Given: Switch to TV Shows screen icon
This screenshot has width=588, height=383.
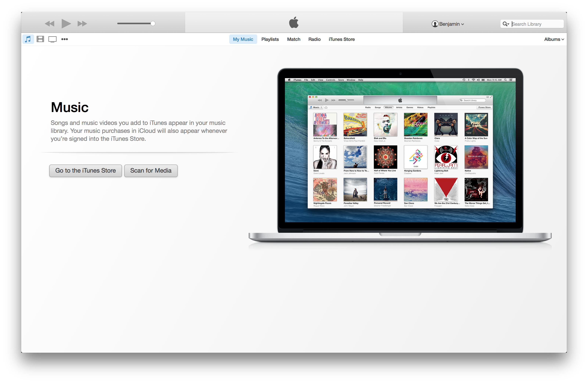Looking at the screenshot, I should click(x=52, y=39).
